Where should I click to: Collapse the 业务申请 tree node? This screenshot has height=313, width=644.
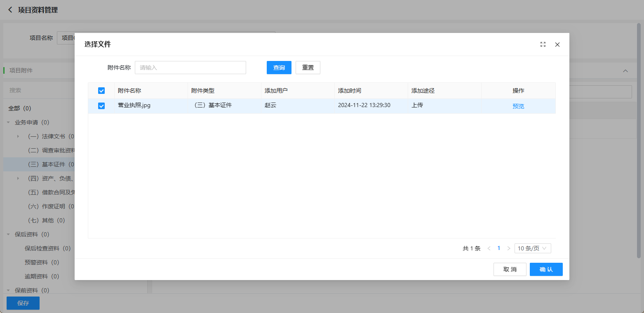click(x=8, y=122)
